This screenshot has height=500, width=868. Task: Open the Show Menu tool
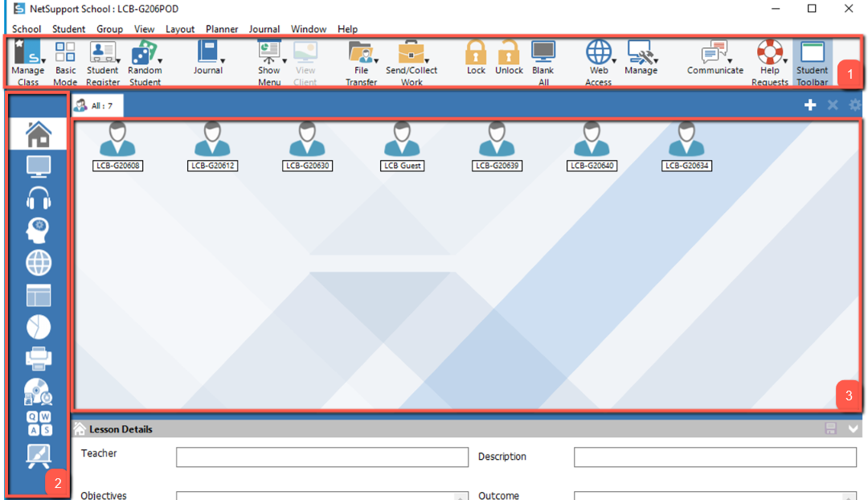[x=269, y=64]
